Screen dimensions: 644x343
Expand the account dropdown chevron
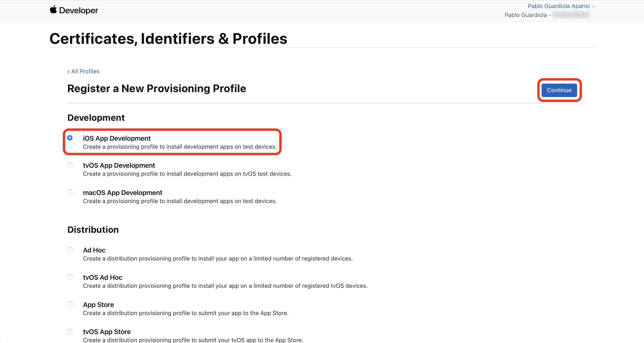[x=593, y=6]
